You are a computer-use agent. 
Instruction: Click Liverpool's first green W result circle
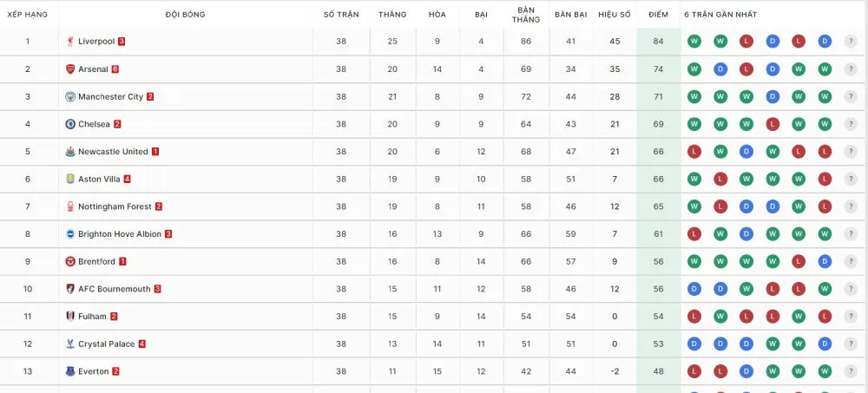click(694, 42)
